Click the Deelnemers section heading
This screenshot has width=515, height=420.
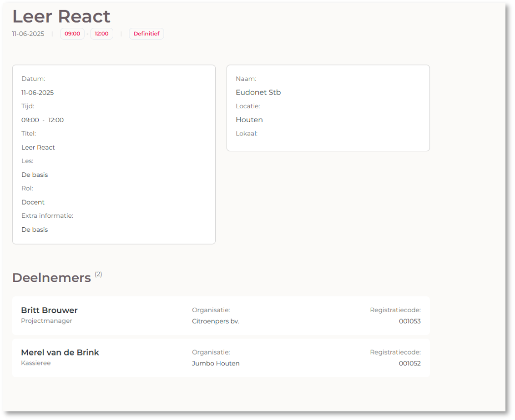(x=51, y=278)
